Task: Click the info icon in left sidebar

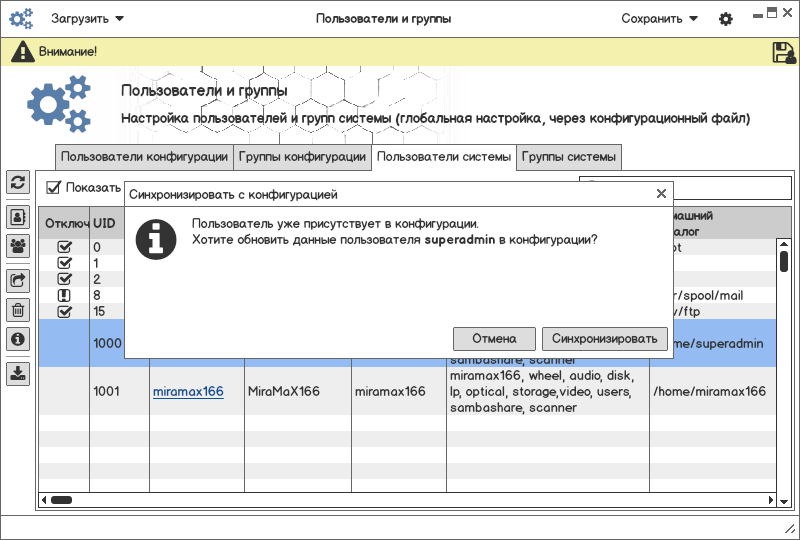Action: pyautogui.click(x=18, y=339)
